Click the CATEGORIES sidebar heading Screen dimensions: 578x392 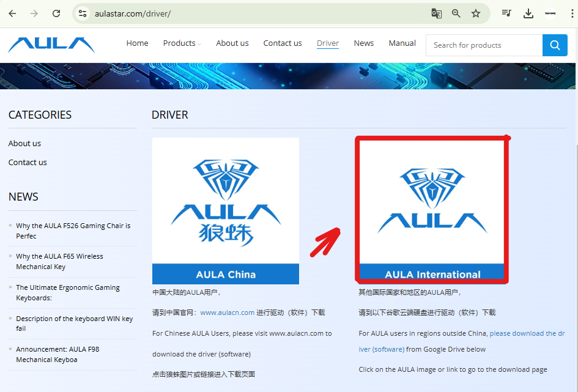40,115
